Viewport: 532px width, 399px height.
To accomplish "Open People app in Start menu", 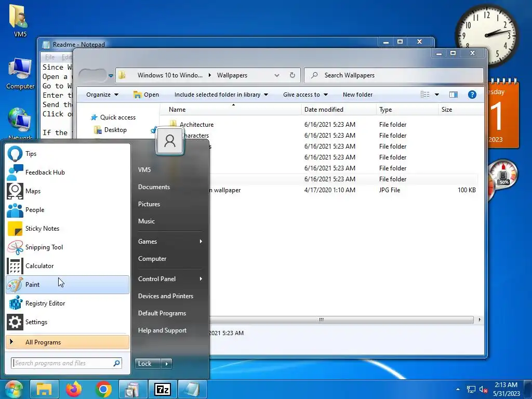I will point(67,210).
